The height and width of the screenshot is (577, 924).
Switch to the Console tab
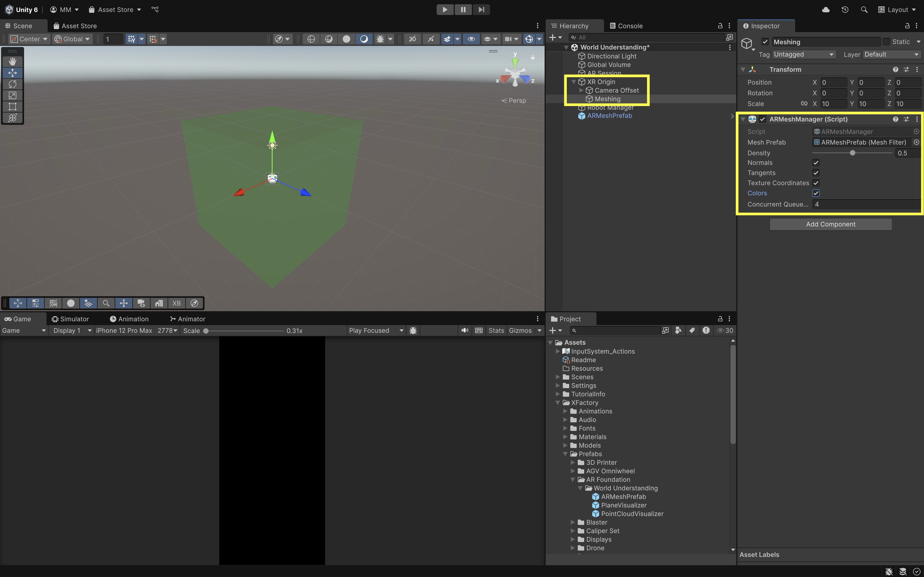626,26
